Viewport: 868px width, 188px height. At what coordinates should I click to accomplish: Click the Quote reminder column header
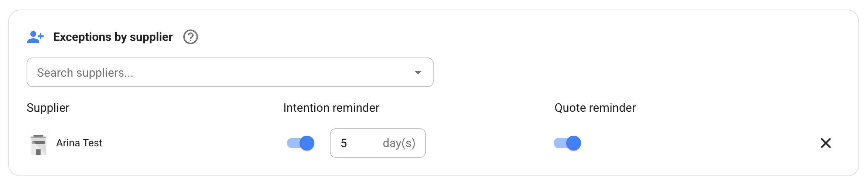click(595, 108)
